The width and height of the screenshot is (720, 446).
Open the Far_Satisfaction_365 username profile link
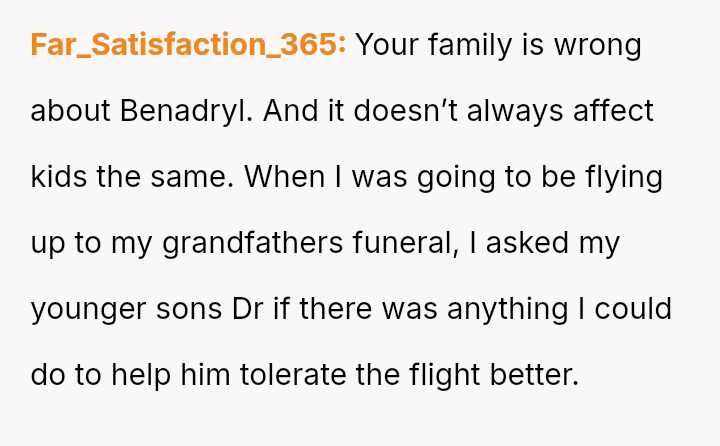pos(188,45)
